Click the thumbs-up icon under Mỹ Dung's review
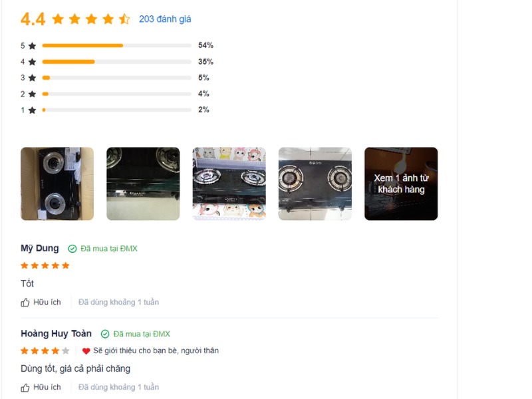The height and width of the screenshot is (399, 532). [x=25, y=303]
